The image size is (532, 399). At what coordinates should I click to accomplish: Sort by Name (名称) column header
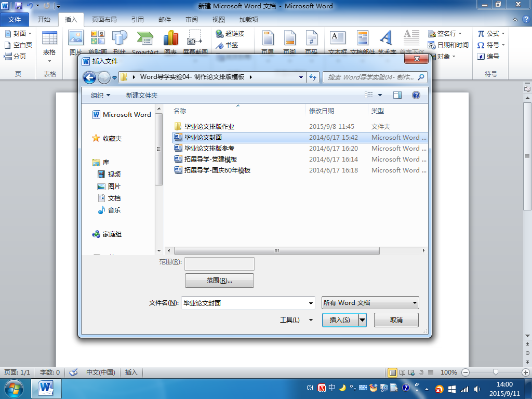tap(179, 111)
